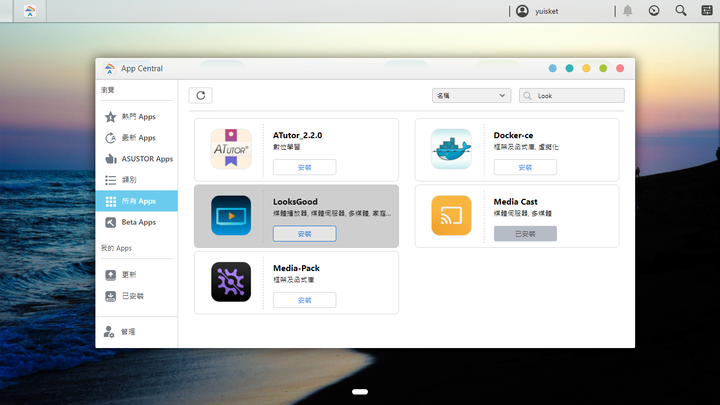Open the Docker-ce title
This screenshot has width=720, height=405.
(513, 135)
